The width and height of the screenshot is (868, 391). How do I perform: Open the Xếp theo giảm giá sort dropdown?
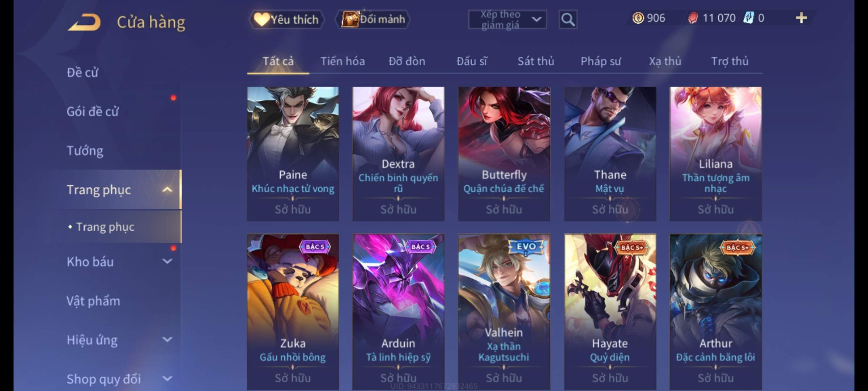(507, 20)
